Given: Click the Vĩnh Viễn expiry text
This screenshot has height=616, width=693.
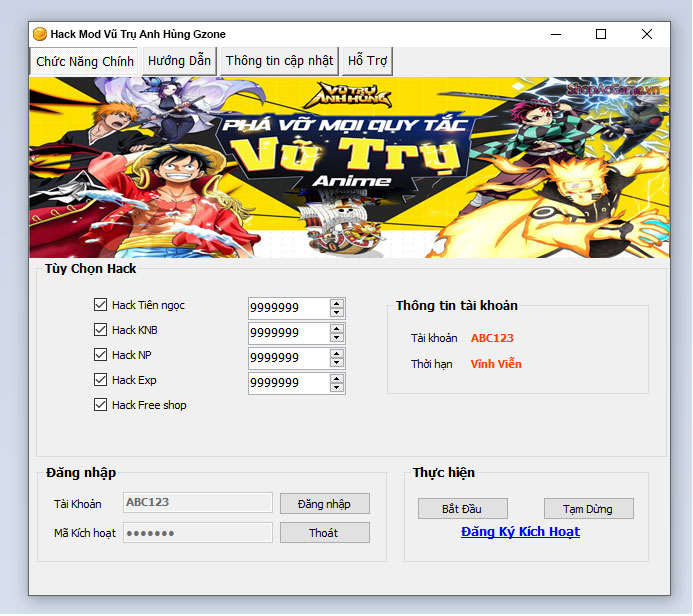Looking at the screenshot, I should tap(496, 364).
